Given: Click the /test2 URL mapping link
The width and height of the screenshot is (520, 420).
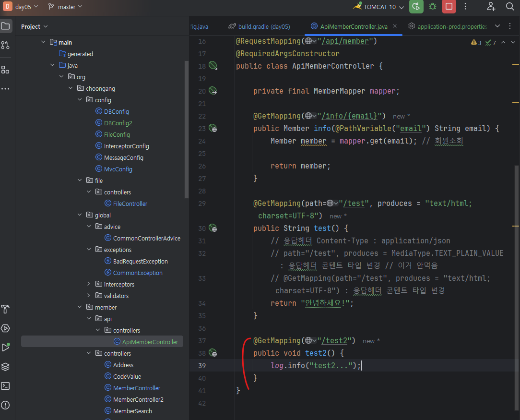Looking at the screenshot, I should coord(334,341).
